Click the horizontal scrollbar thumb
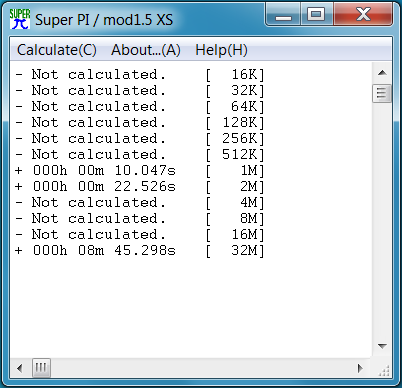402x388 pixels. (41, 368)
